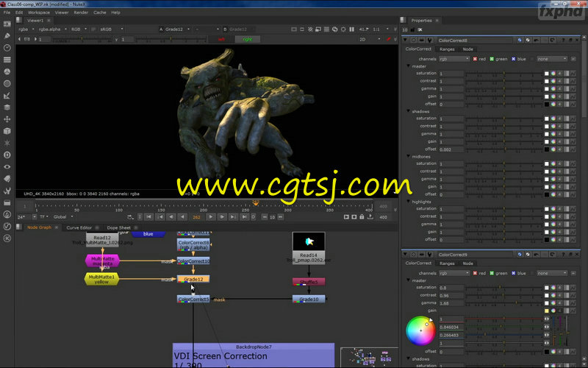
Task: Jump to the first frame of timeline
Action: (x=149, y=216)
